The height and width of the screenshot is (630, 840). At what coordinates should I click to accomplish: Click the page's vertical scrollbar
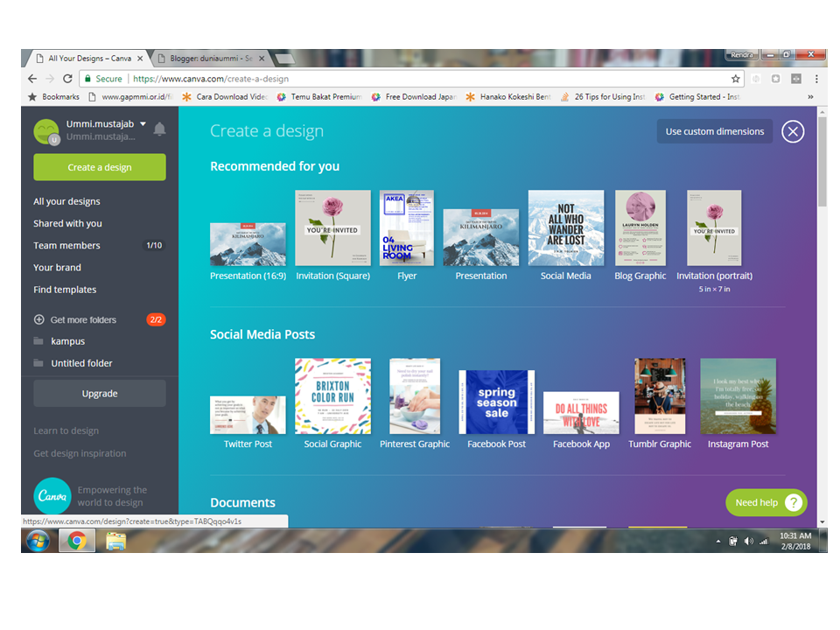pyautogui.click(x=822, y=316)
